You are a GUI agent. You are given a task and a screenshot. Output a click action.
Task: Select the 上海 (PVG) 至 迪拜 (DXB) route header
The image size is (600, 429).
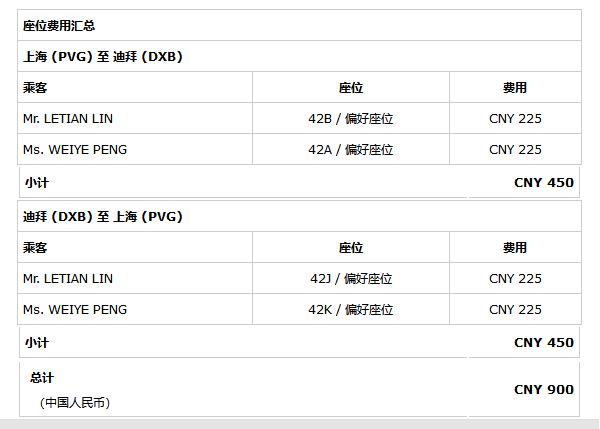point(103,57)
